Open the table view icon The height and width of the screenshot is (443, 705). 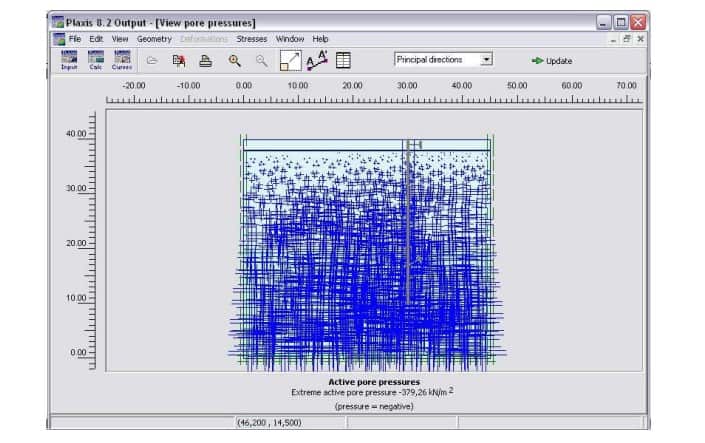[x=343, y=61]
